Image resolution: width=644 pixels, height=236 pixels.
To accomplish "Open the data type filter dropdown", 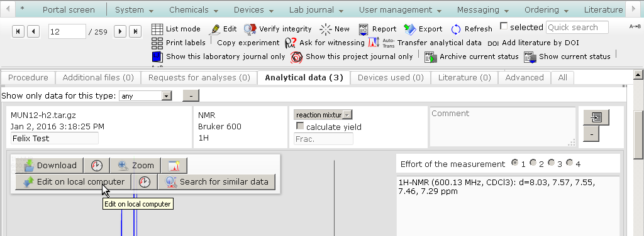I will [145, 96].
